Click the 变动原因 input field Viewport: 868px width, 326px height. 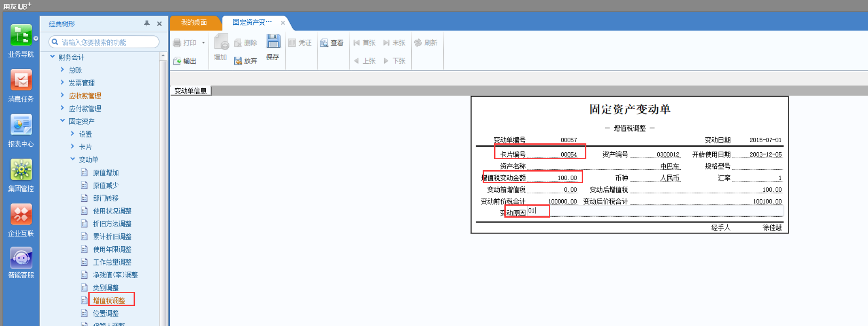[655, 211]
